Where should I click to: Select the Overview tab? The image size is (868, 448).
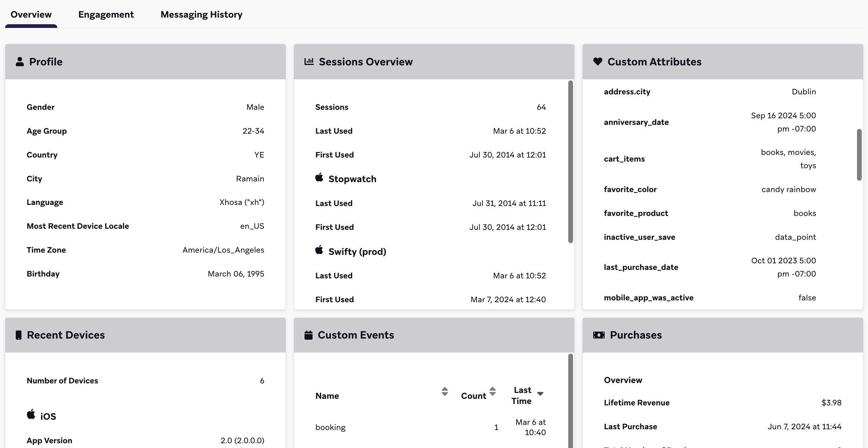point(31,15)
